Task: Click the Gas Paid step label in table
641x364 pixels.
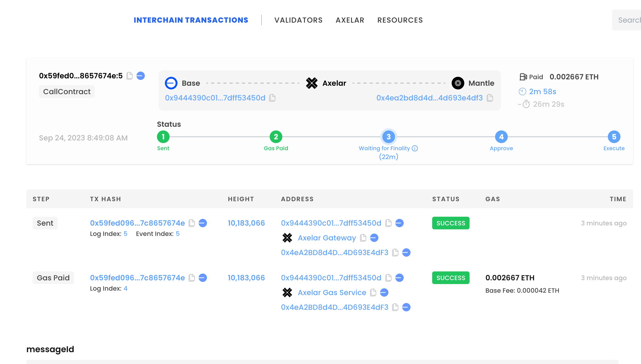Action: [53, 278]
